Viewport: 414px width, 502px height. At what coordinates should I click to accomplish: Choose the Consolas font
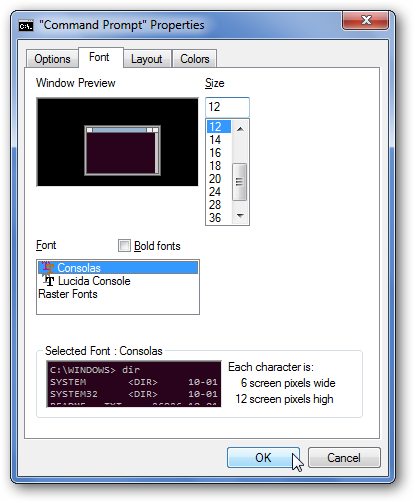click(118, 268)
